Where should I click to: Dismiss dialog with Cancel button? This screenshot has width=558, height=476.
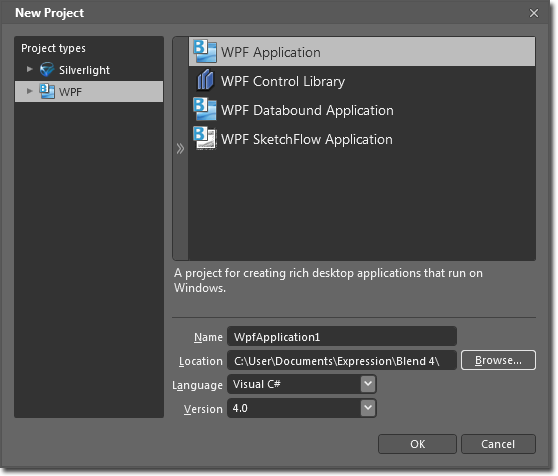pos(498,444)
